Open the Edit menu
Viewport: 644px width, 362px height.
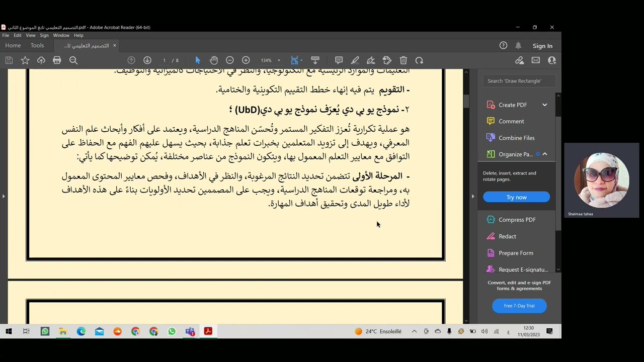[x=18, y=35]
